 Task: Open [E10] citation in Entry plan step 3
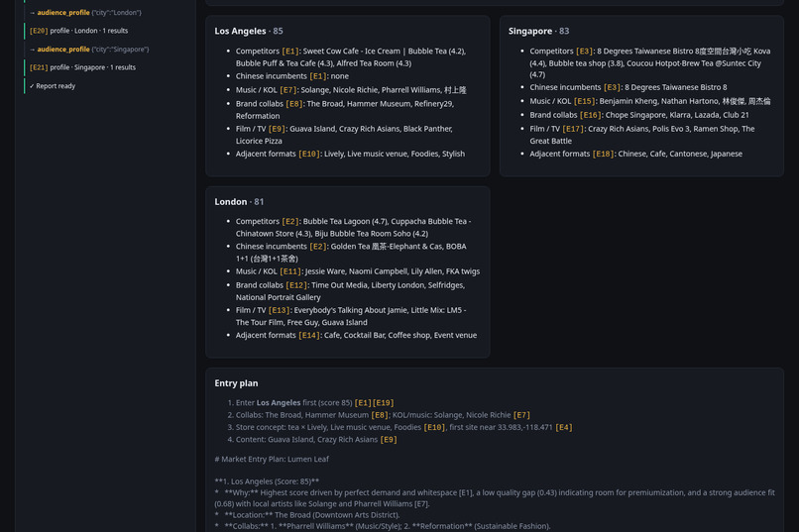click(x=434, y=427)
